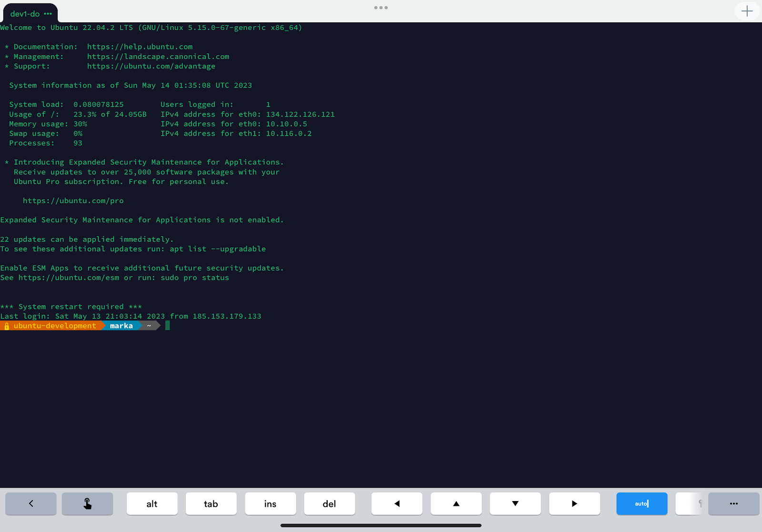This screenshot has width=762, height=532.
Task: Click the 'sudo pro status' command text
Action: point(195,277)
